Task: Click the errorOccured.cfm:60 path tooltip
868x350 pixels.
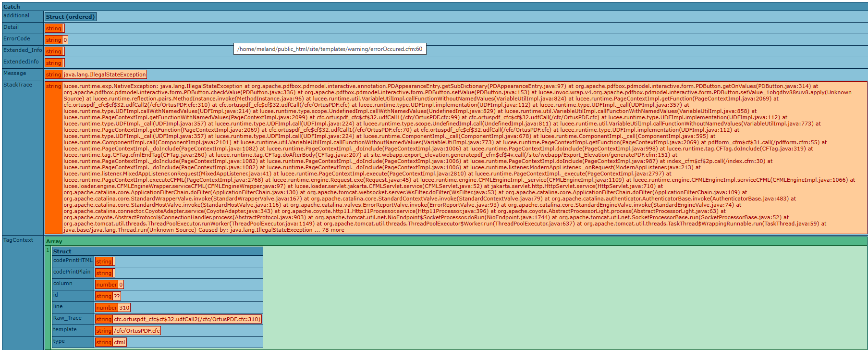Action: [x=330, y=49]
